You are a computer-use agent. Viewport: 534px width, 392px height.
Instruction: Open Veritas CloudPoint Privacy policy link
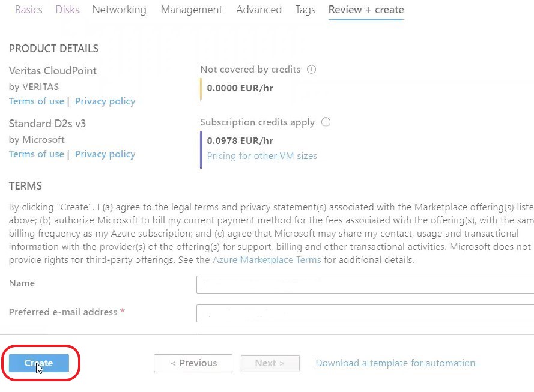(x=105, y=101)
